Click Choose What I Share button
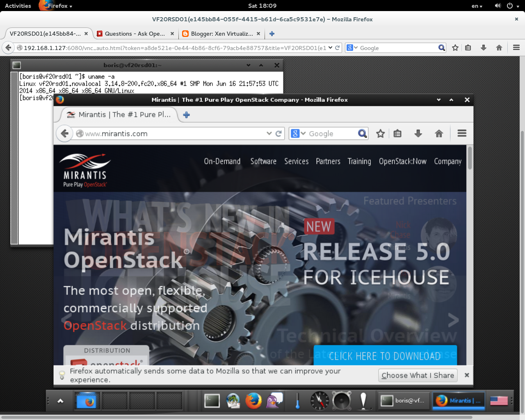The height and width of the screenshot is (420, 525). pos(418,375)
